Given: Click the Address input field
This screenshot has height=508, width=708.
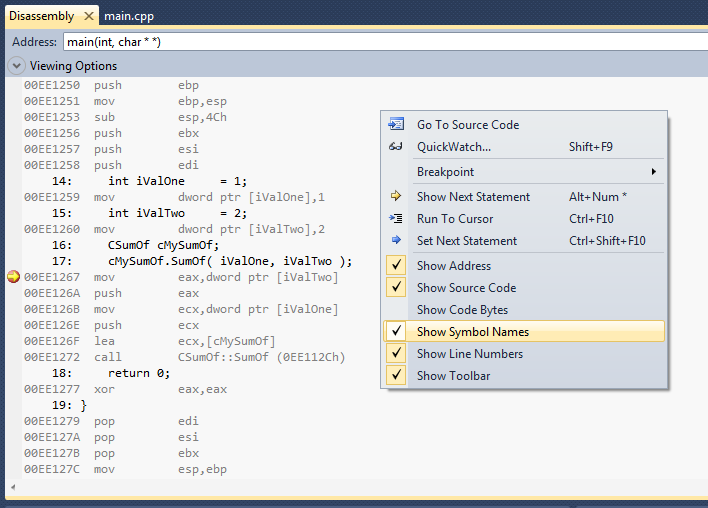Looking at the screenshot, I should 380,42.
